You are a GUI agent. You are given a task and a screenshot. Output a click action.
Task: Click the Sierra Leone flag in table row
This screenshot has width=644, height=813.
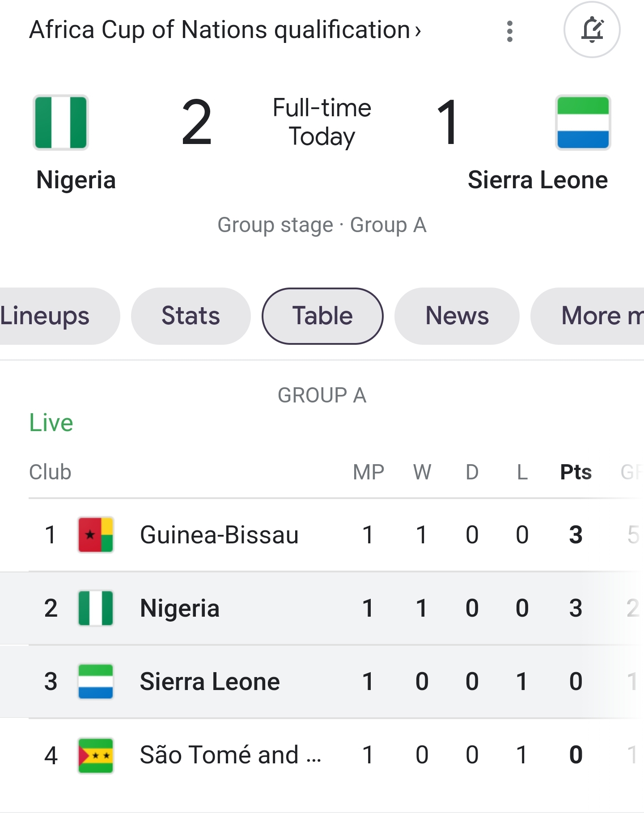tap(96, 682)
